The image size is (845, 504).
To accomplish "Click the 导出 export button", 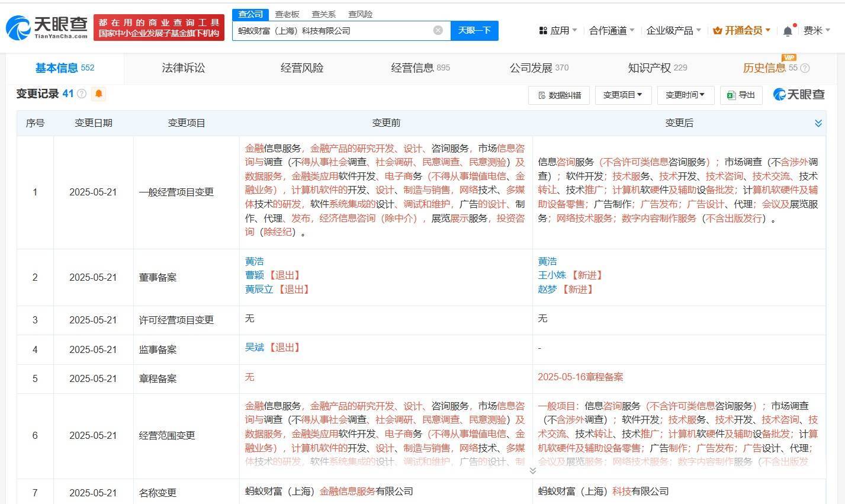I will pos(741,95).
